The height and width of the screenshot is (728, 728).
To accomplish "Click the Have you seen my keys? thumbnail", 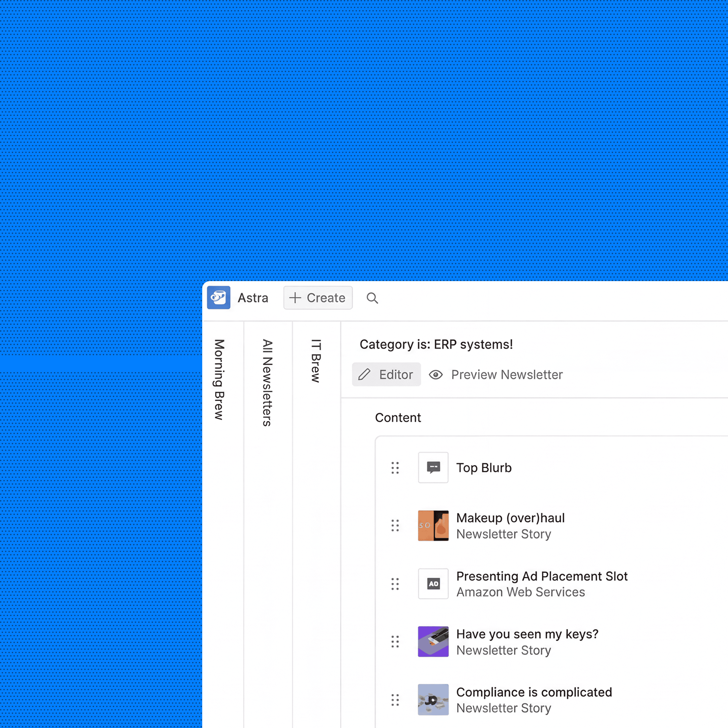I will click(x=433, y=641).
